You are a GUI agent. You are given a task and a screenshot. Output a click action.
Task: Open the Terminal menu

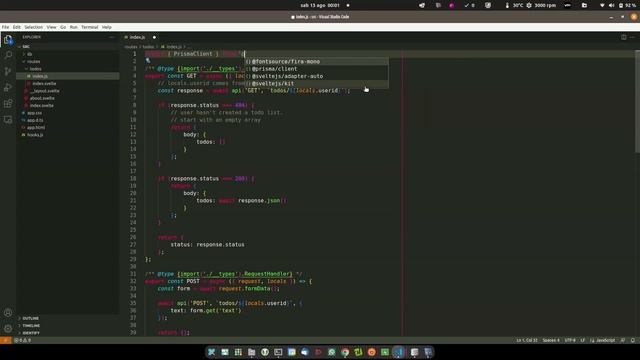click(89, 27)
